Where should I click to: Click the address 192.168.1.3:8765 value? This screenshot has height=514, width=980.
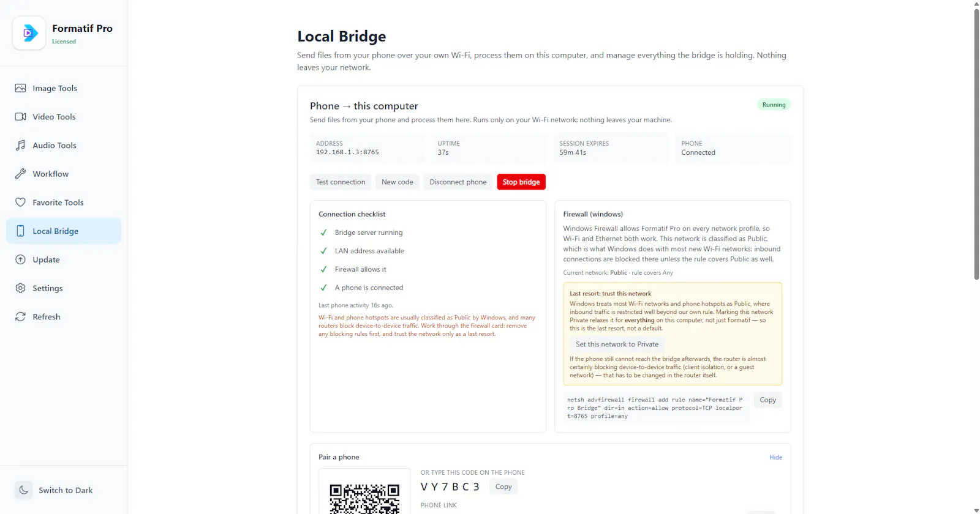point(347,152)
